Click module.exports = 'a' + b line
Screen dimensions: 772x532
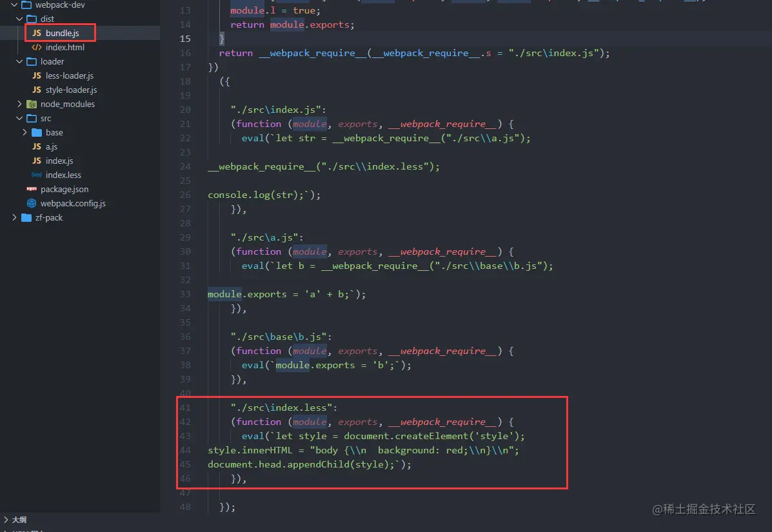click(286, 294)
